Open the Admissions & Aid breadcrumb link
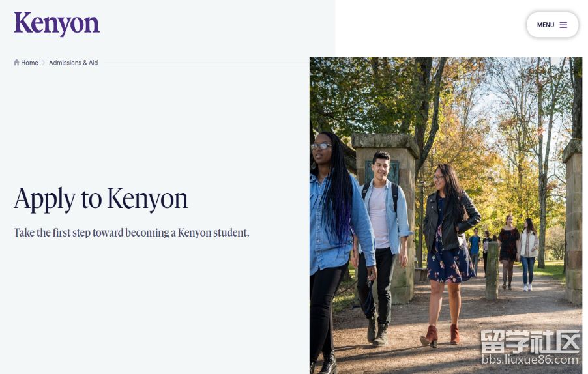The height and width of the screenshot is (374, 588). tap(74, 63)
